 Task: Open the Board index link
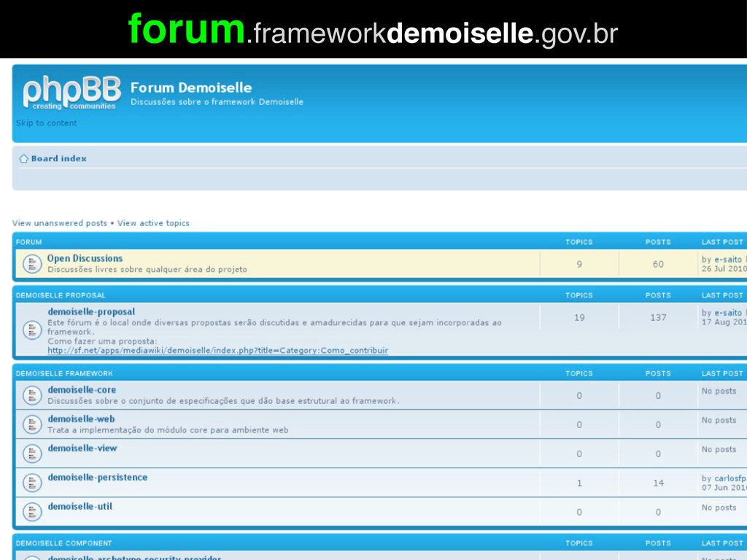(59, 158)
